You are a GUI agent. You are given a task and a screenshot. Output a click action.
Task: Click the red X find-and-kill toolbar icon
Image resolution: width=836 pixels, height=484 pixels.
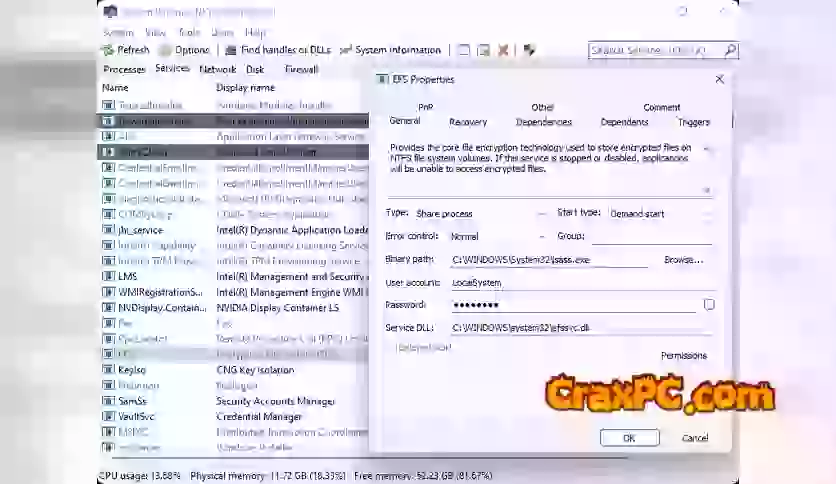point(503,50)
